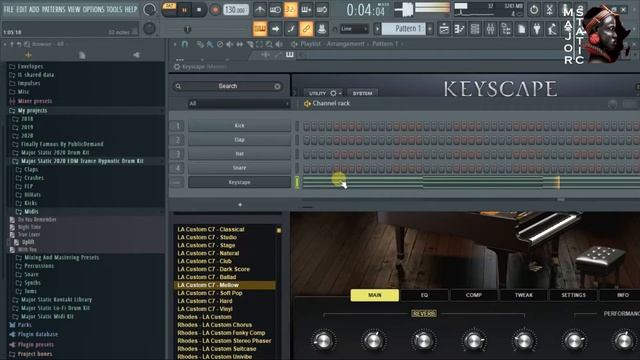Open the All category dropdown in Keyscape
The height and width of the screenshot is (360, 640).
pos(239,104)
